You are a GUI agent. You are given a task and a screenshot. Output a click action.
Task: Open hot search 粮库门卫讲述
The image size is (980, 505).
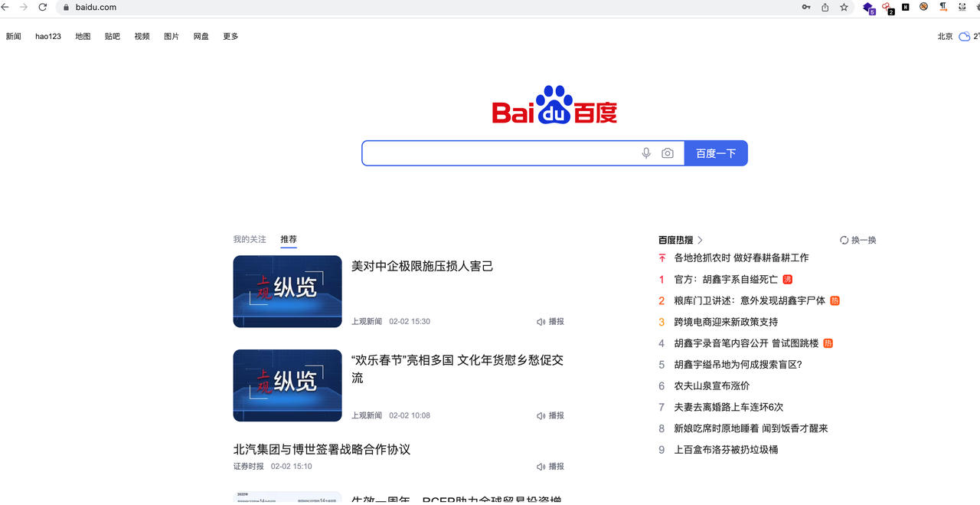[750, 300]
